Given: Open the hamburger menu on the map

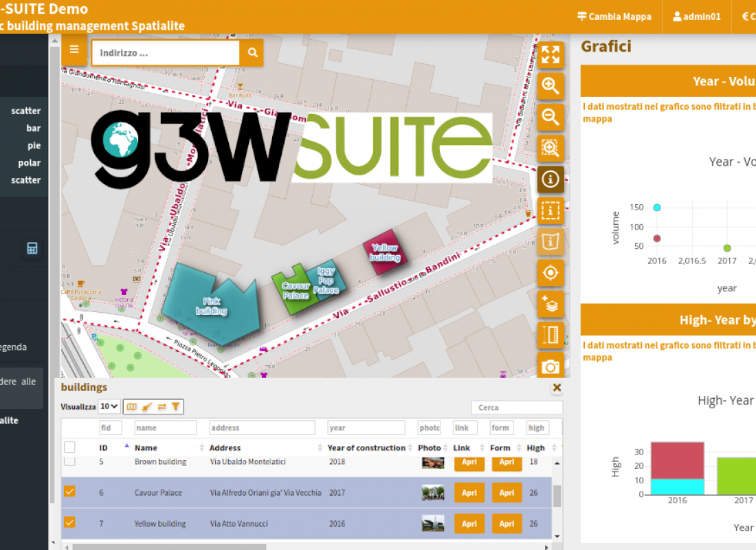Looking at the screenshot, I should (74, 49).
